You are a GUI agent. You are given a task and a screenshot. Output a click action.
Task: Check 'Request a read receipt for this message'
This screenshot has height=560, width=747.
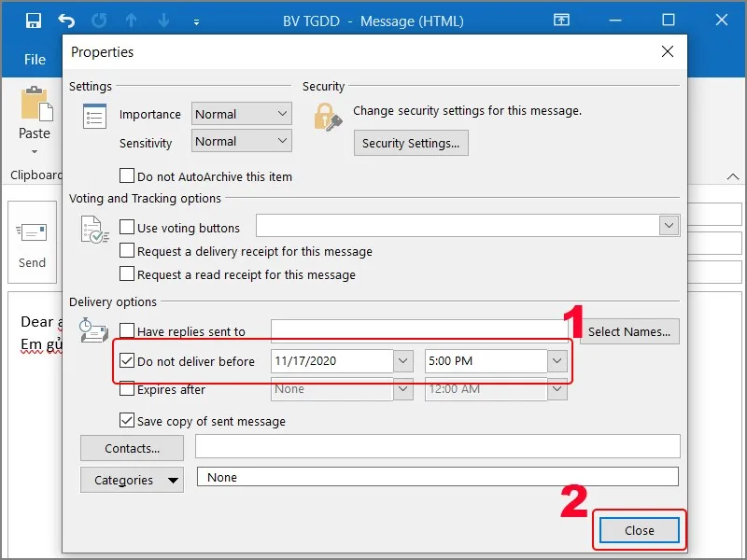[127, 274]
